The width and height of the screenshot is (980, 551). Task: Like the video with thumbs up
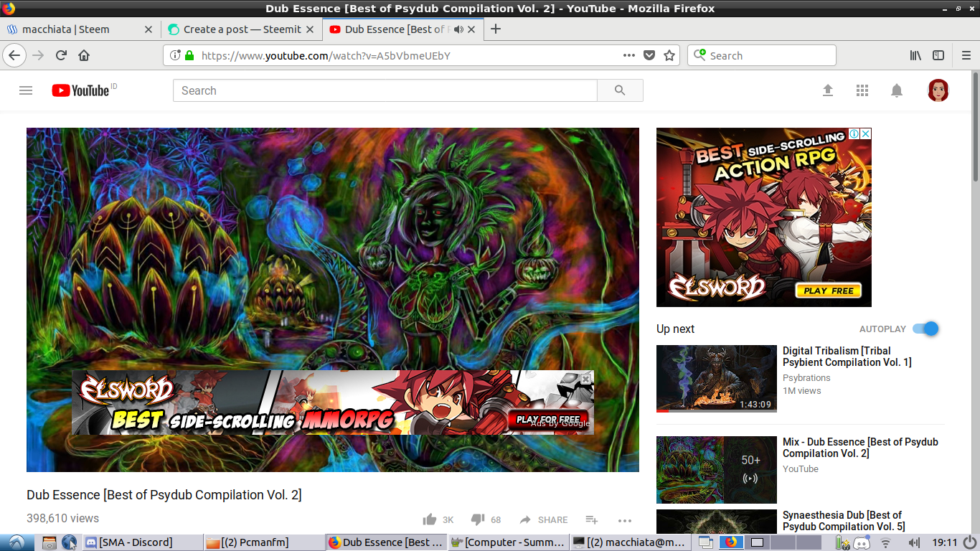click(430, 519)
